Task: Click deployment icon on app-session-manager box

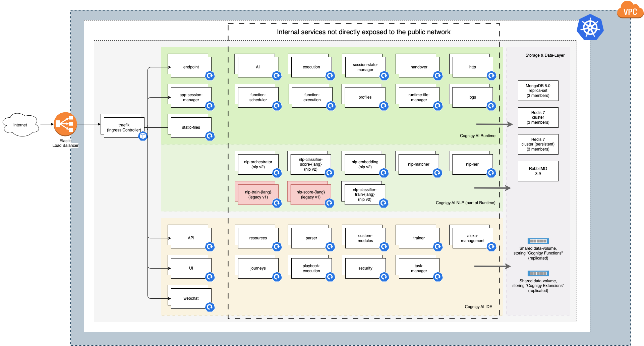Action: (210, 106)
